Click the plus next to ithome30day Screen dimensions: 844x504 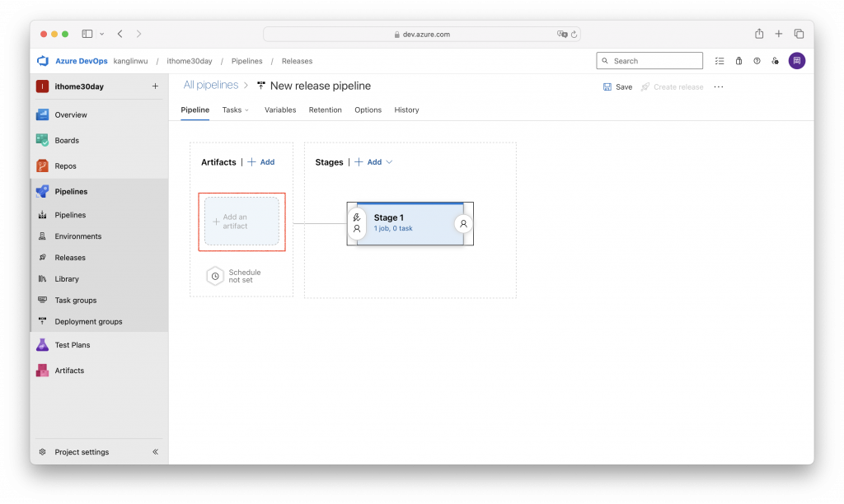155,86
